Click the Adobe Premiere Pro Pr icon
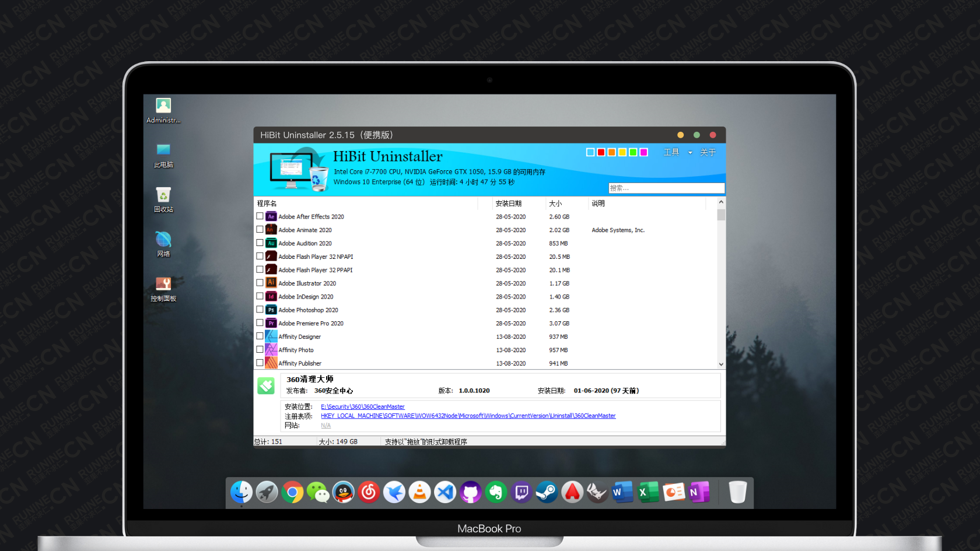The width and height of the screenshot is (980, 551). click(x=271, y=323)
